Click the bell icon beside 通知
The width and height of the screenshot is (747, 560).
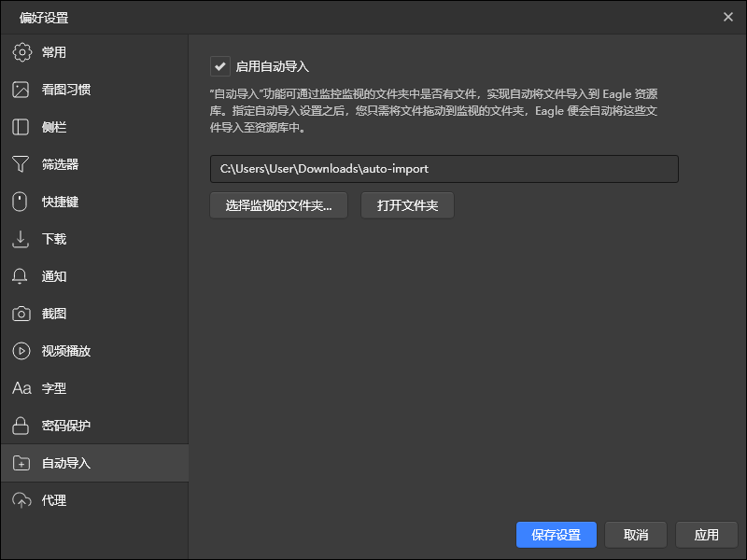point(20,276)
